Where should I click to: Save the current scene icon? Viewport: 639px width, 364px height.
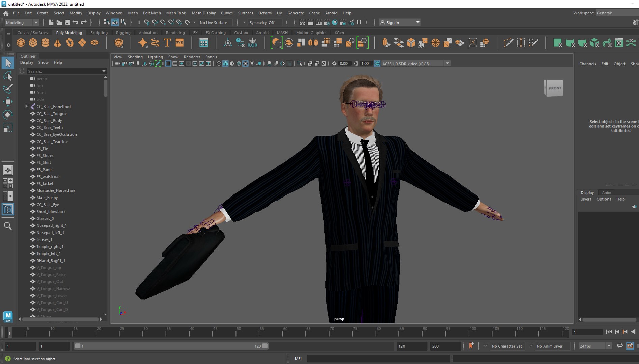pyautogui.click(x=67, y=22)
